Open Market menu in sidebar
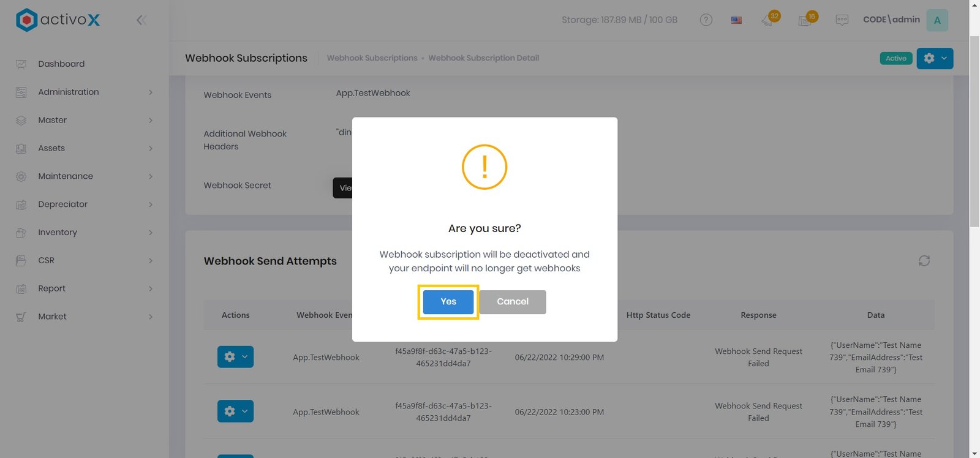The width and height of the screenshot is (980, 458). (52, 317)
